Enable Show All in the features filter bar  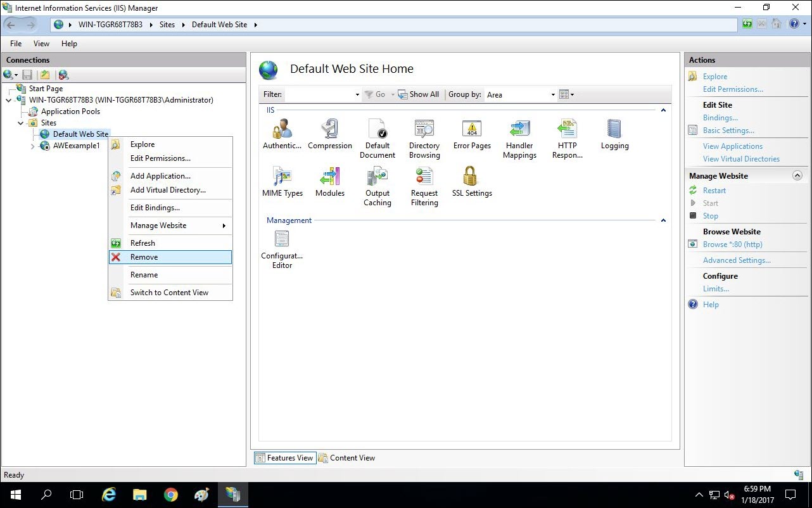(419, 94)
